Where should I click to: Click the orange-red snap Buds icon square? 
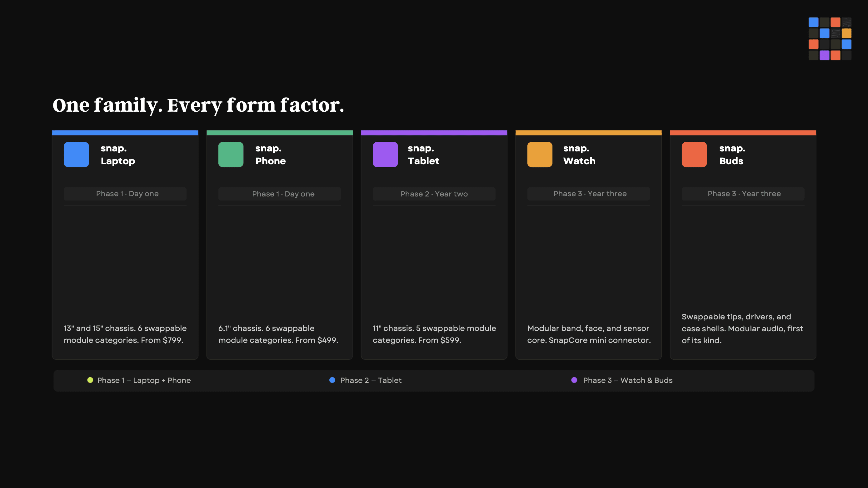pyautogui.click(x=694, y=155)
